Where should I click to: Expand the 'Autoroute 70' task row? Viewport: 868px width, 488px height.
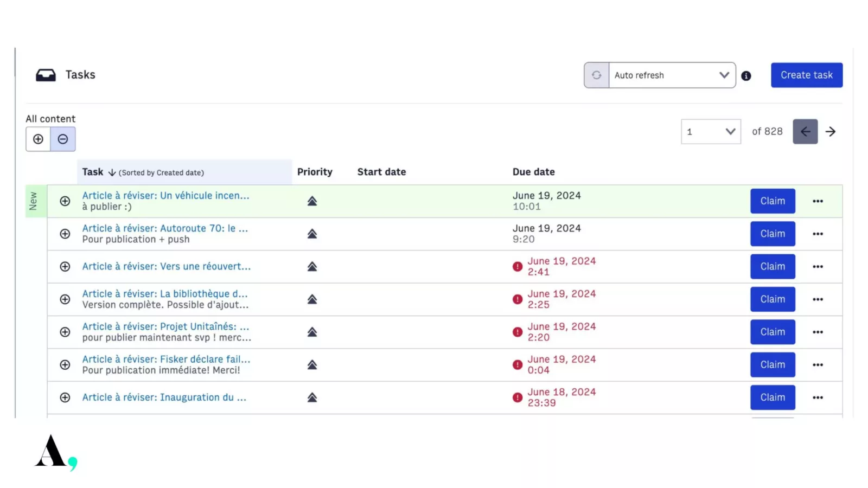tap(65, 234)
